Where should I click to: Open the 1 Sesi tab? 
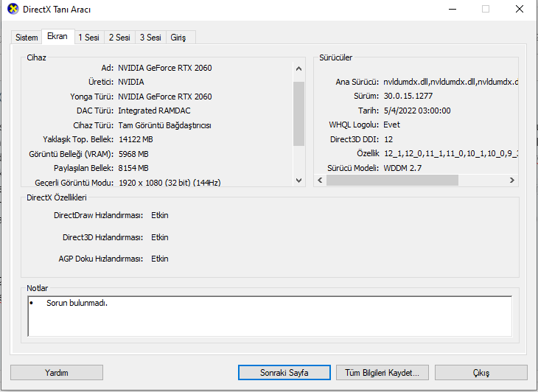click(88, 38)
